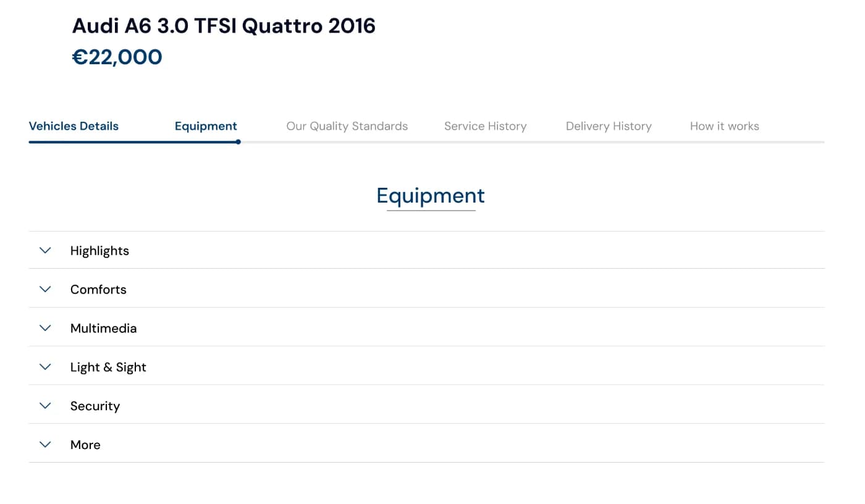865x504 pixels.
Task: Click the Audi A6 3.0 TFSI Quattro title
Action: click(x=224, y=26)
